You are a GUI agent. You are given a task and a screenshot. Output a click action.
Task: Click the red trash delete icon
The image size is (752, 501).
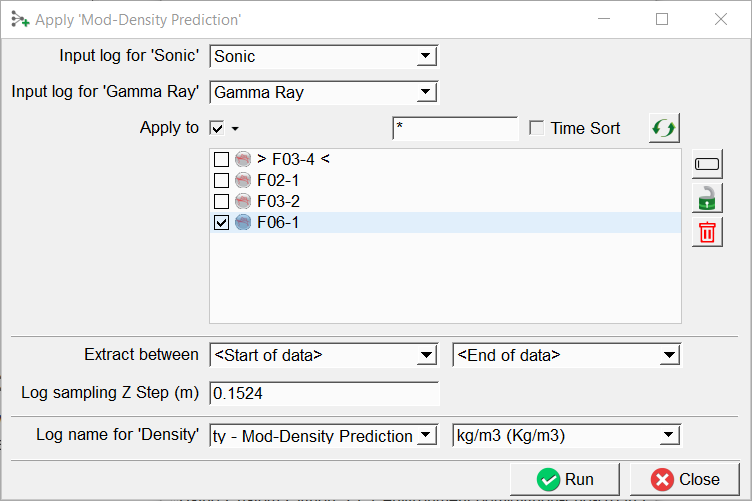pos(707,232)
